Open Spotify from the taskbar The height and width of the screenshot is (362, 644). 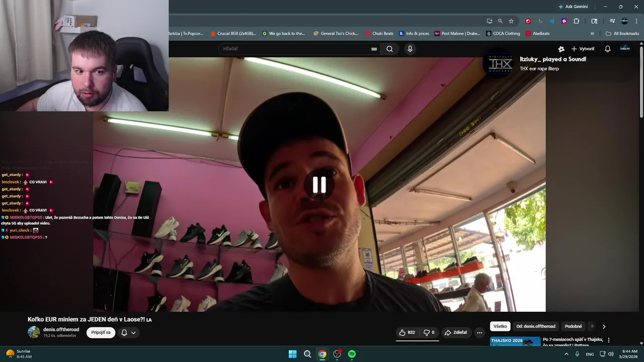pos(352,354)
